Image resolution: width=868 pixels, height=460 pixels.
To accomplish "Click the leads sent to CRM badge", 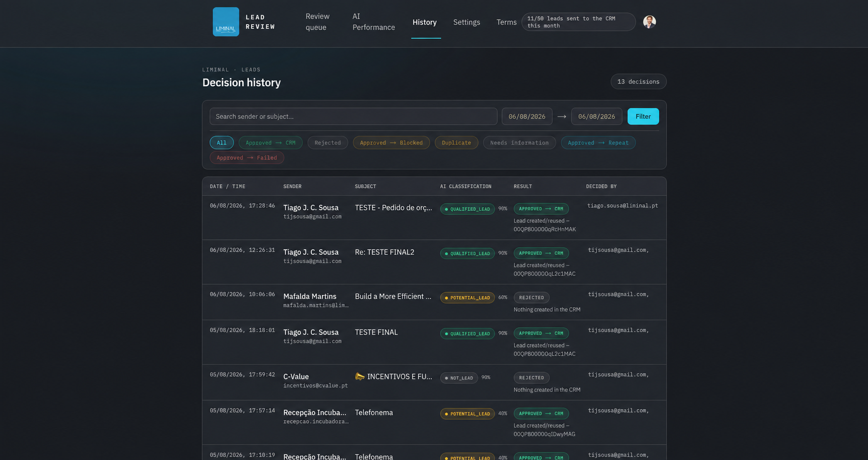I will (578, 22).
